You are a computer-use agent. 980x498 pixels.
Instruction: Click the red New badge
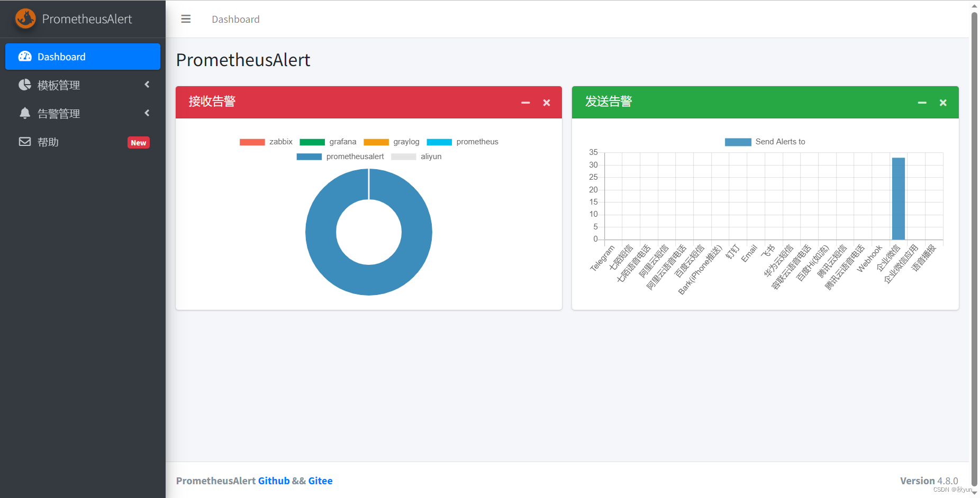coord(139,143)
